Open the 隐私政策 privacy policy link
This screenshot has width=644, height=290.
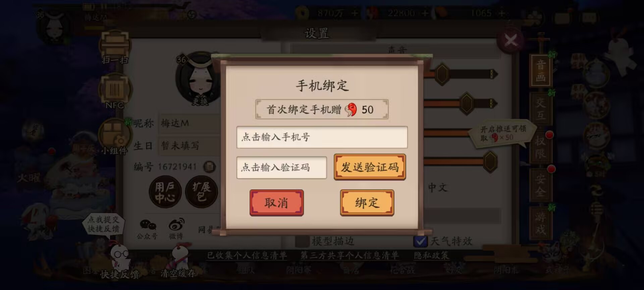[431, 255]
